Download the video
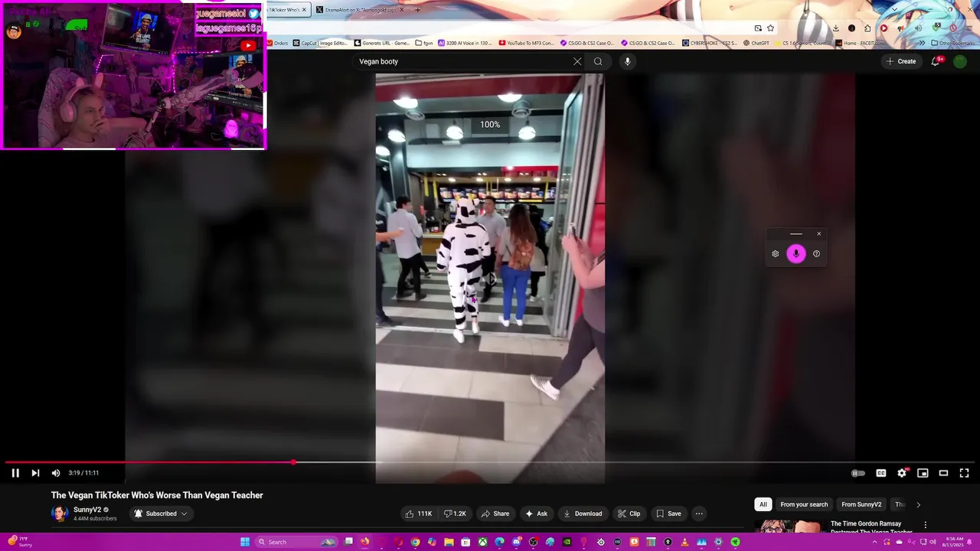The width and height of the screenshot is (980, 551). (x=583, y=514)
